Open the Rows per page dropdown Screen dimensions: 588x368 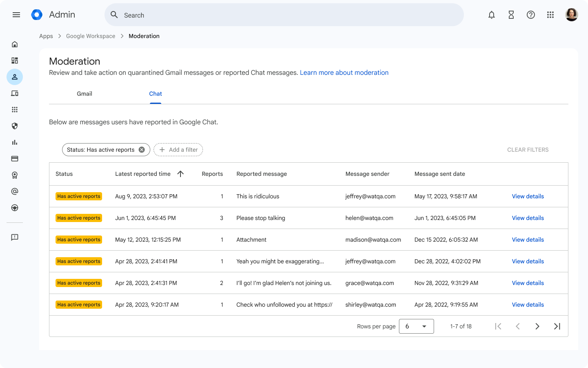[416, 326]
